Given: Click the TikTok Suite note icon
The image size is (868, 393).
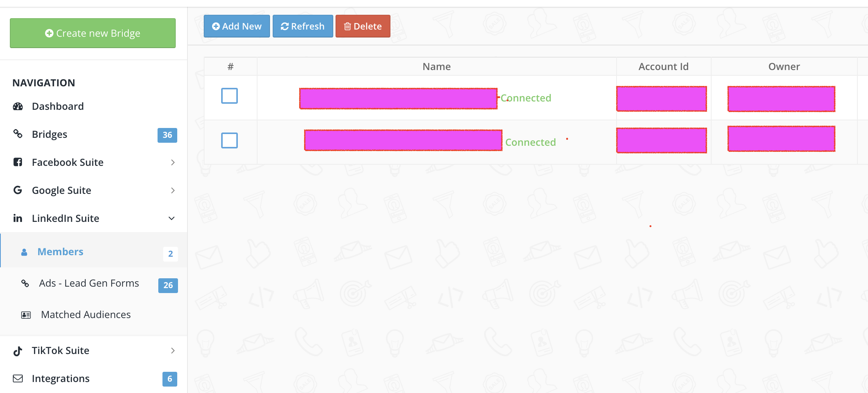Looking at the screenshot, I should point(18,351).
